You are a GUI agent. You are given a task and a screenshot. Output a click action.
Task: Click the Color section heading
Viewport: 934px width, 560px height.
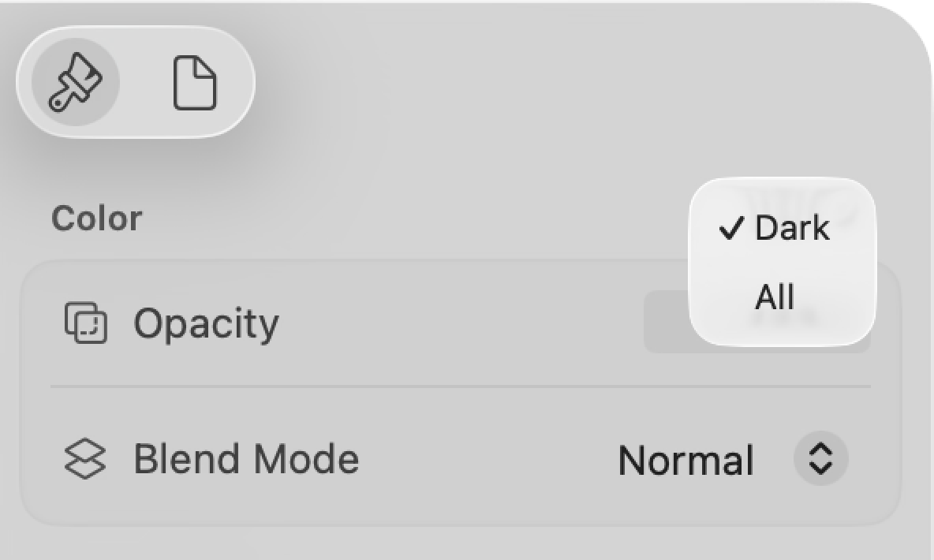(x=96, y=218)
